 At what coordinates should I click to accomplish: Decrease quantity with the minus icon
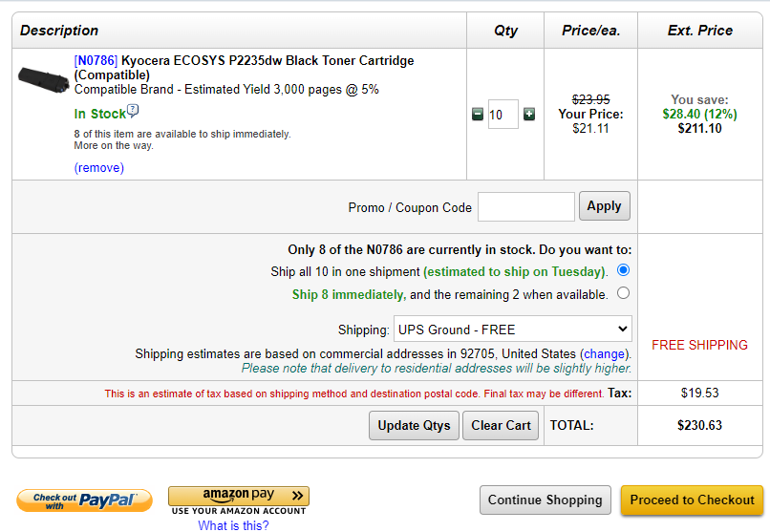point(478,115)
